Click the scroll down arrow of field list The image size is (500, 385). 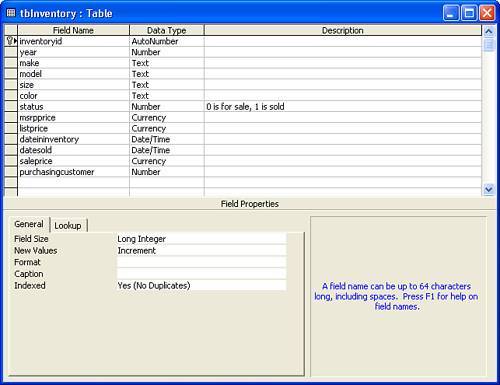click(489, 189)
